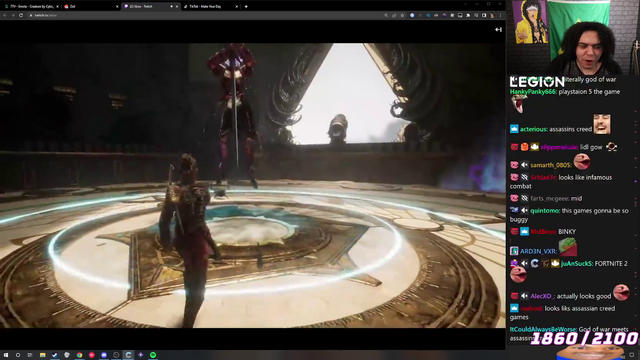Open the Chrome three-dot menu
The height and width of the screenshot is (360, 640).
[500, 15]
